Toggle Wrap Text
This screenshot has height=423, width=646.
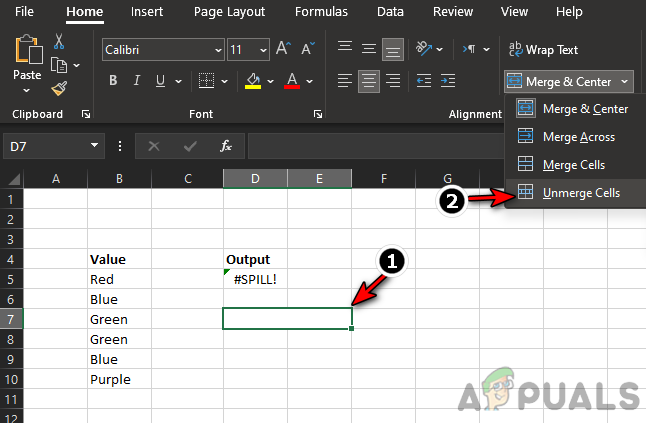point(543,49)
